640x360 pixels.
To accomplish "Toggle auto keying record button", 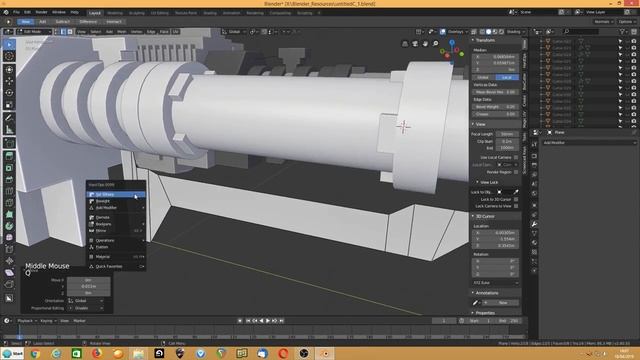I will pos(240,321).
